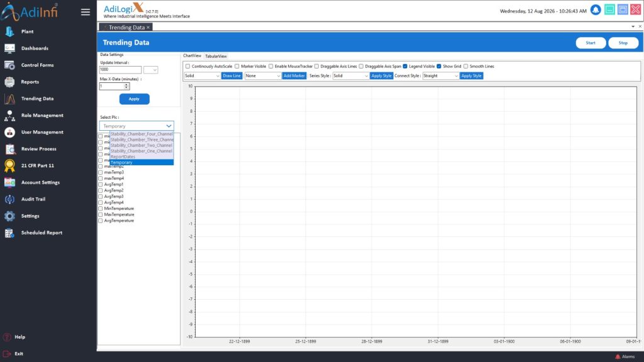
Task: Open Role Management icon in sidebar
Action: pos(9,116)
